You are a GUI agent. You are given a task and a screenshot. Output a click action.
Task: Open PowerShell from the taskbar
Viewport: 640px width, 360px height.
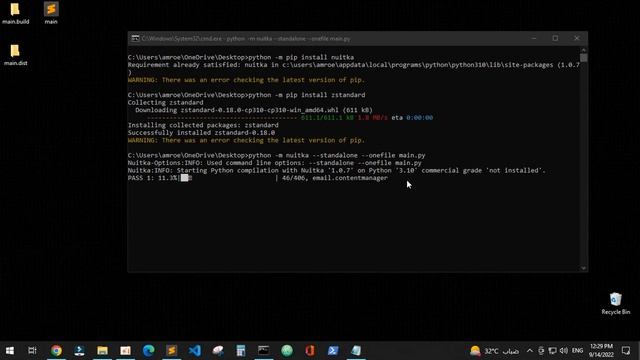pos(333,350)
